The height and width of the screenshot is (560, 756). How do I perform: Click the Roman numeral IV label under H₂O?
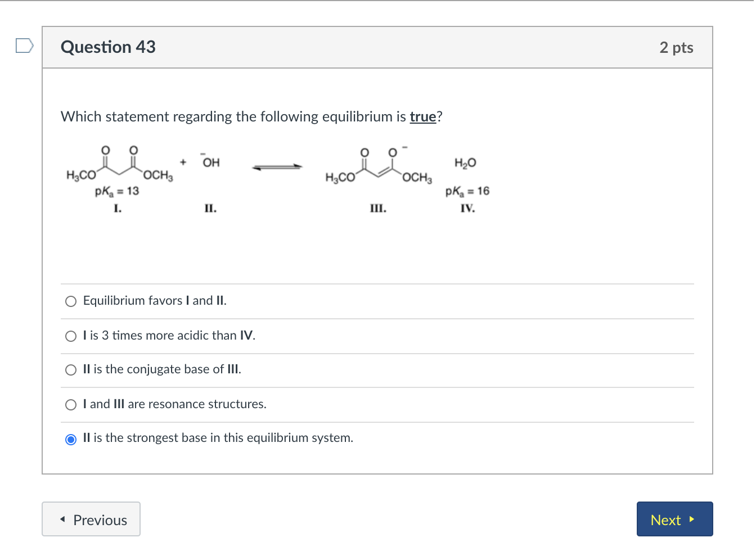point(467,209)
